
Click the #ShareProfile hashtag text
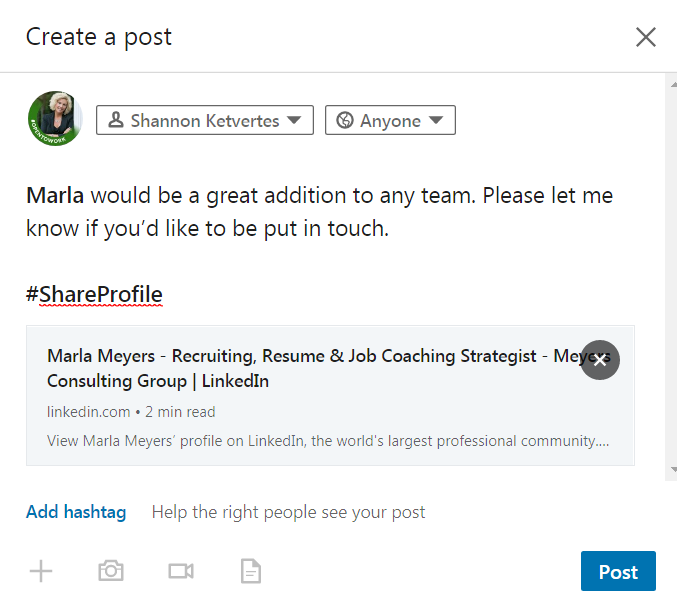94,294
